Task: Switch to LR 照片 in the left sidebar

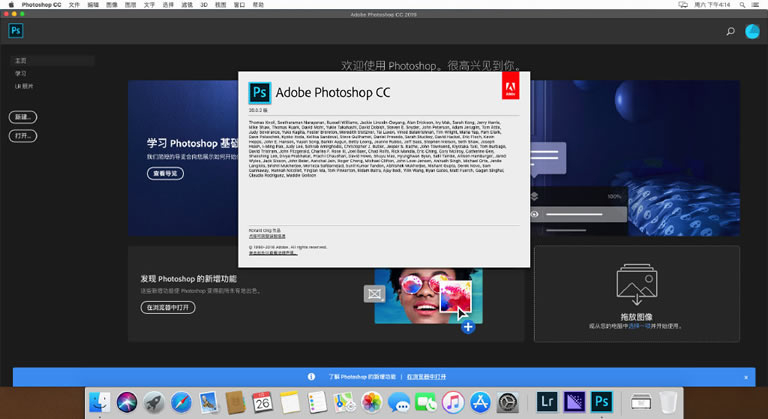Action: click(x=24, y=86)
